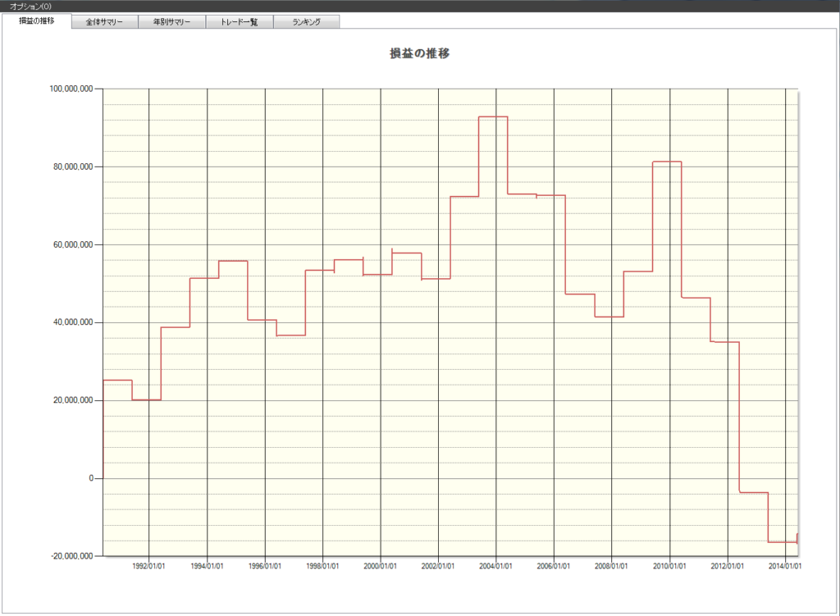Open the オプション(O) menu
This screenshot has height=616, width=840.
coord(30,7)
